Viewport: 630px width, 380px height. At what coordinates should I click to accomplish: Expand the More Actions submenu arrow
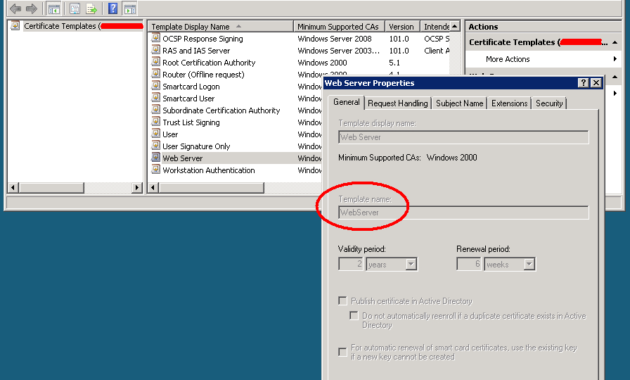coord(615,59)
